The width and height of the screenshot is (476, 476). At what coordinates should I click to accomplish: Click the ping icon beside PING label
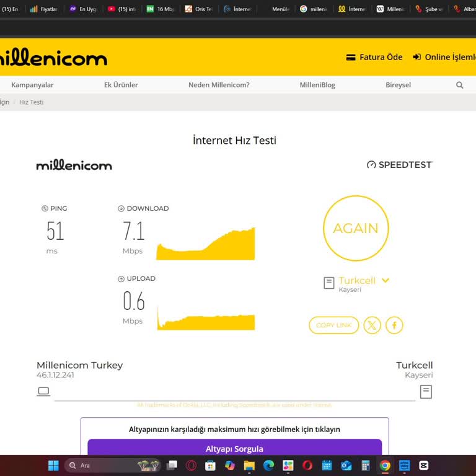point(45,208)
